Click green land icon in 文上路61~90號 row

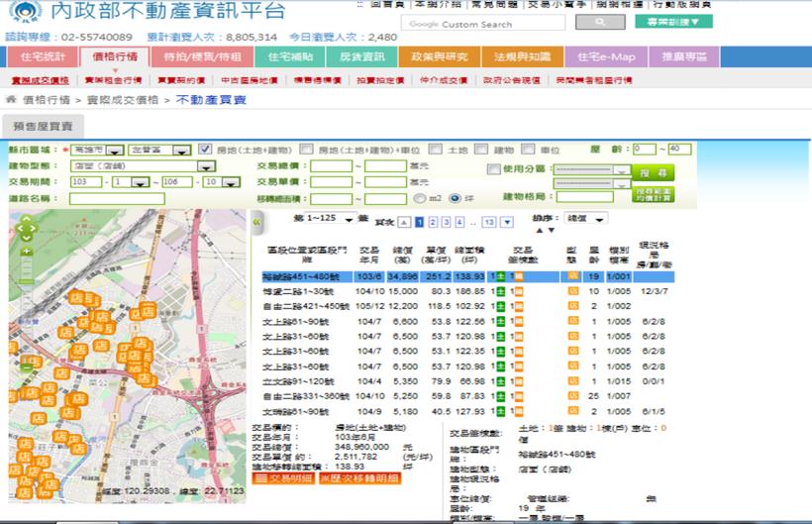click(501, 322)
